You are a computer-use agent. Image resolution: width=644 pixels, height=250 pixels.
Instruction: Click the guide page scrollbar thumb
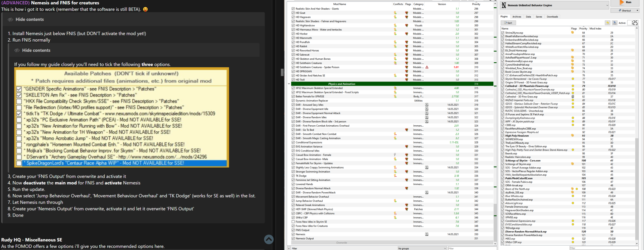[x=282, y=72]
